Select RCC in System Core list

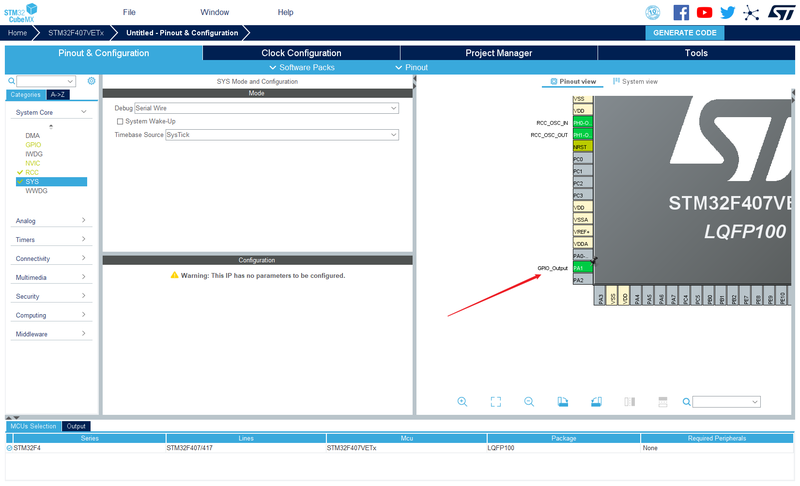(32, 172)
